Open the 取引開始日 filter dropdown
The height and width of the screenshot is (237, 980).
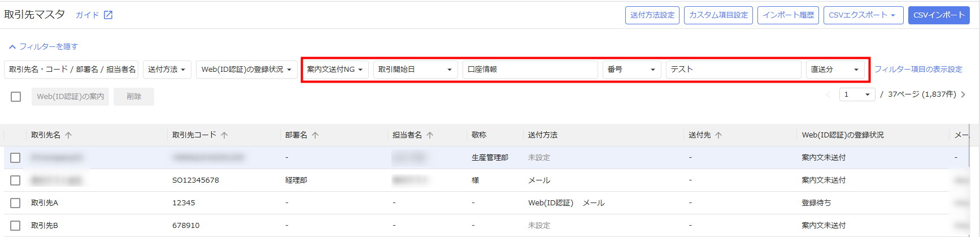tap(415, 70)
